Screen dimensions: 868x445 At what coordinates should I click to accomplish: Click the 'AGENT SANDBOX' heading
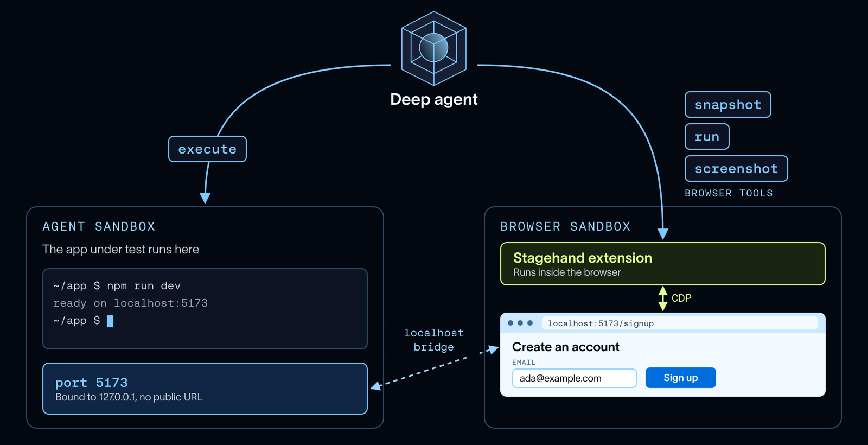99,226
